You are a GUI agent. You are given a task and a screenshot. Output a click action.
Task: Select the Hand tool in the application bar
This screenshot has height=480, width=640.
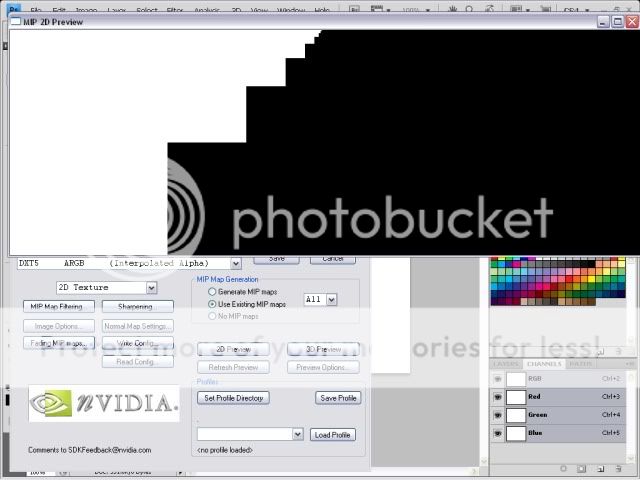click(452, 9)
